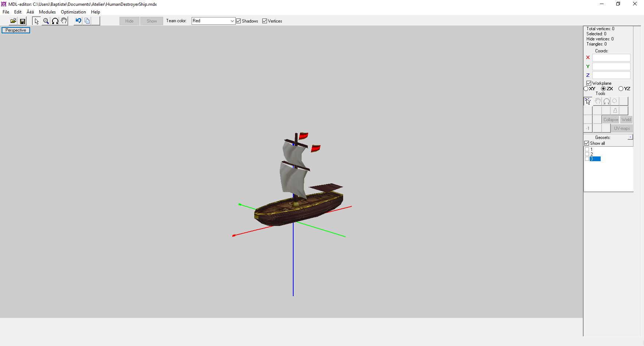Click into the Y coordinate field
The height and width of the screenshot is (346, 644).
[611, 66]
